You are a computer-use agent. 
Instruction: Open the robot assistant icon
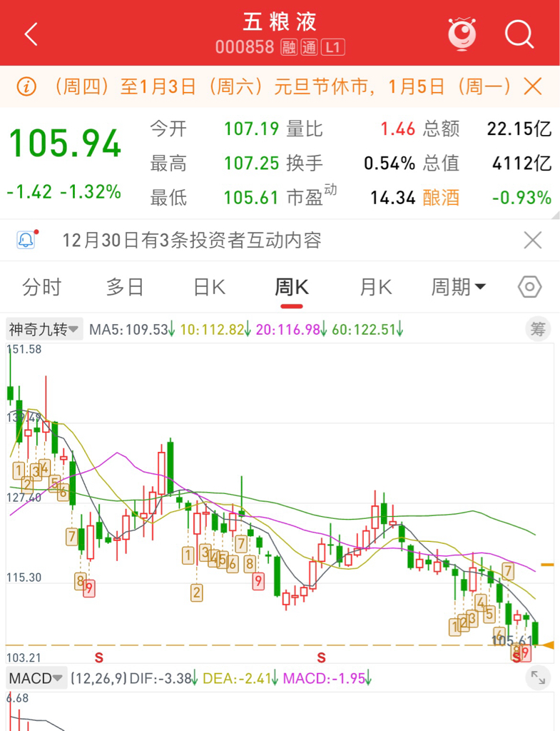click(462, 34)
